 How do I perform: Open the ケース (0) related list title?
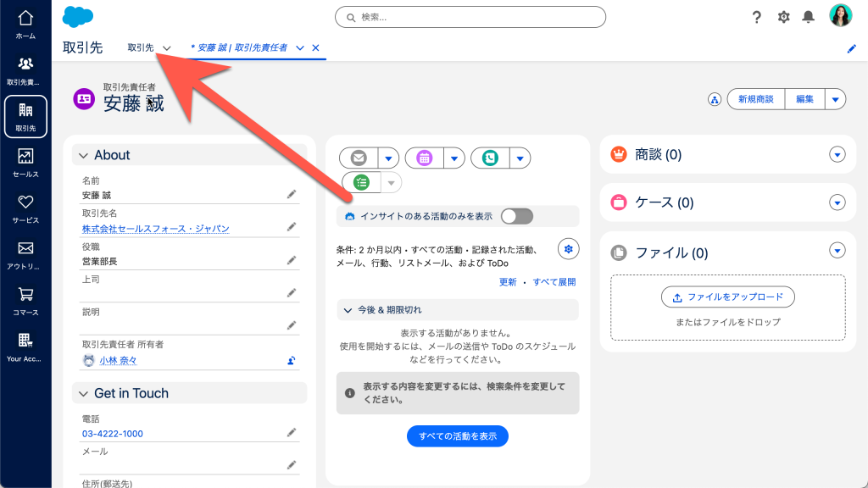click(x=664, y=202)
